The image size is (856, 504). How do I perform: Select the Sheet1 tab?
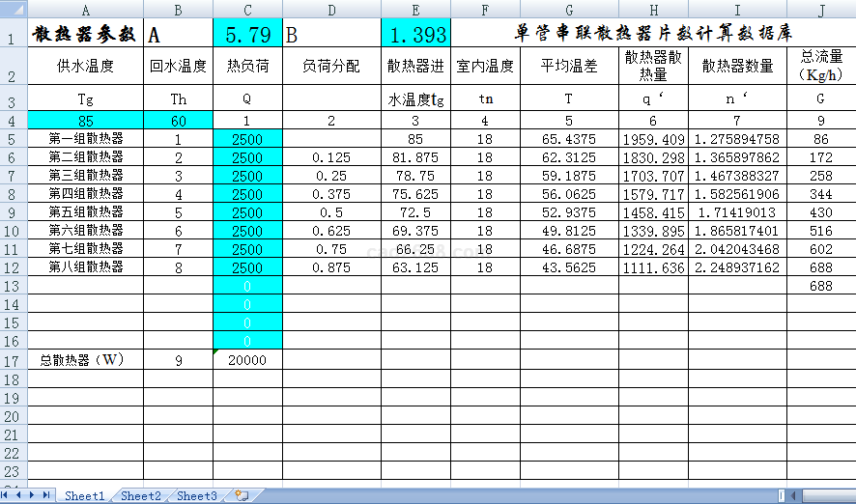pyautogui.click(x=85, y=495)
